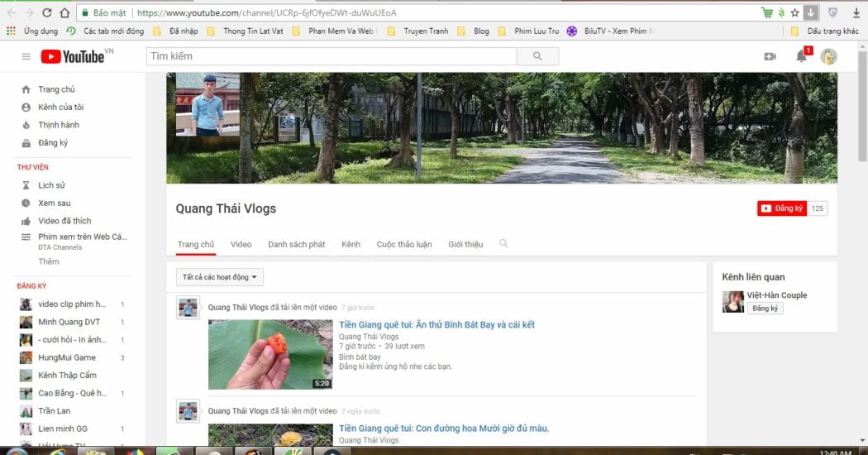Play the Bình bát fruit video thumbnail
This screenshot has height=455, width=868.
pyautogui.click(x=270, y=354)
